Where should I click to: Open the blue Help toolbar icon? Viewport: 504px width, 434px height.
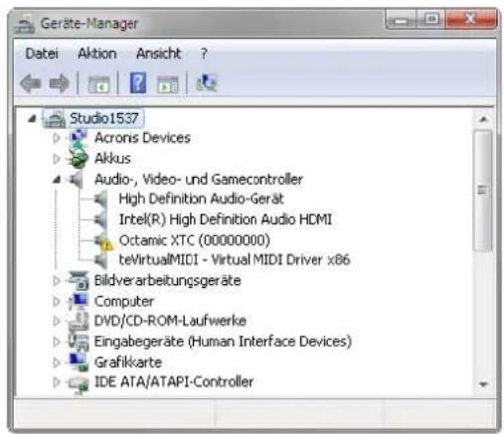(138, 82)
